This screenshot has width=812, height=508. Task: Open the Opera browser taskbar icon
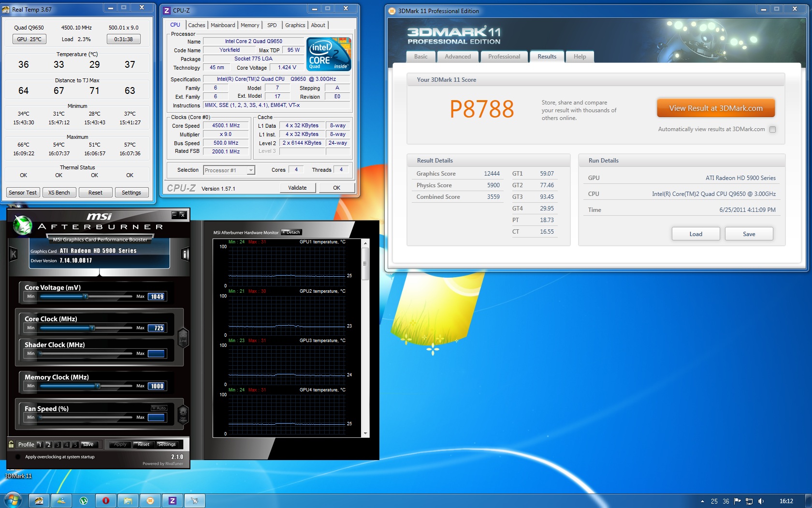click(x=106, y=501)
